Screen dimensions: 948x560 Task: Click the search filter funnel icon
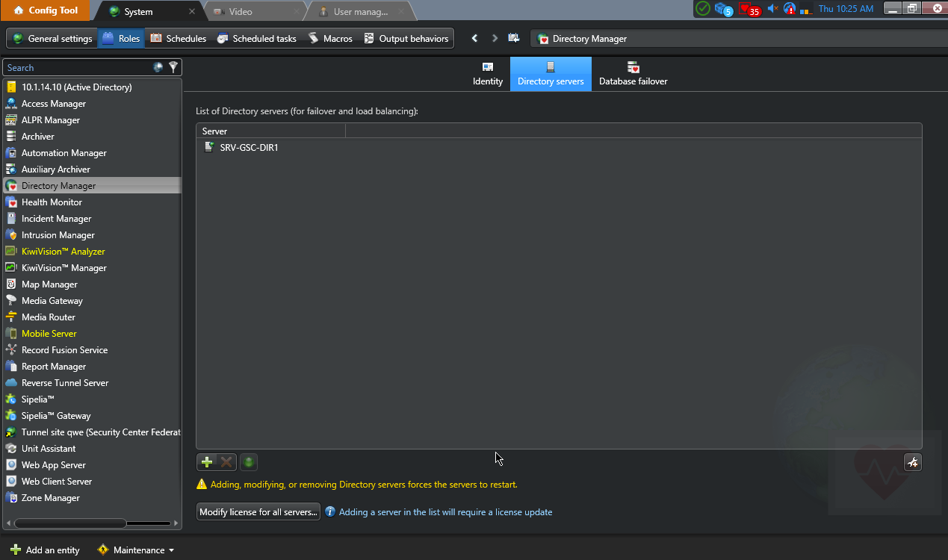[x=173, y=67]
